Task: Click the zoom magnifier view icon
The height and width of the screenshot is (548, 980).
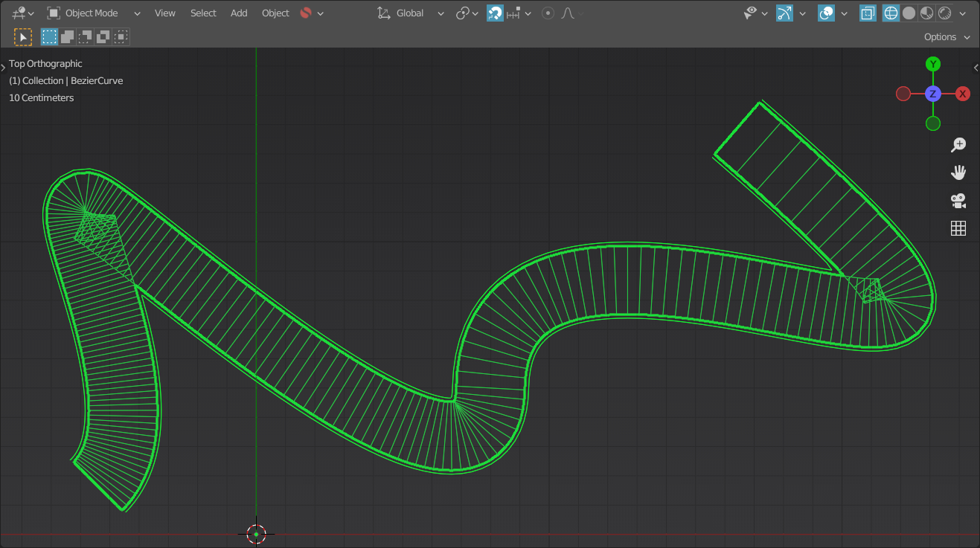Action: [x=958, y=144]
